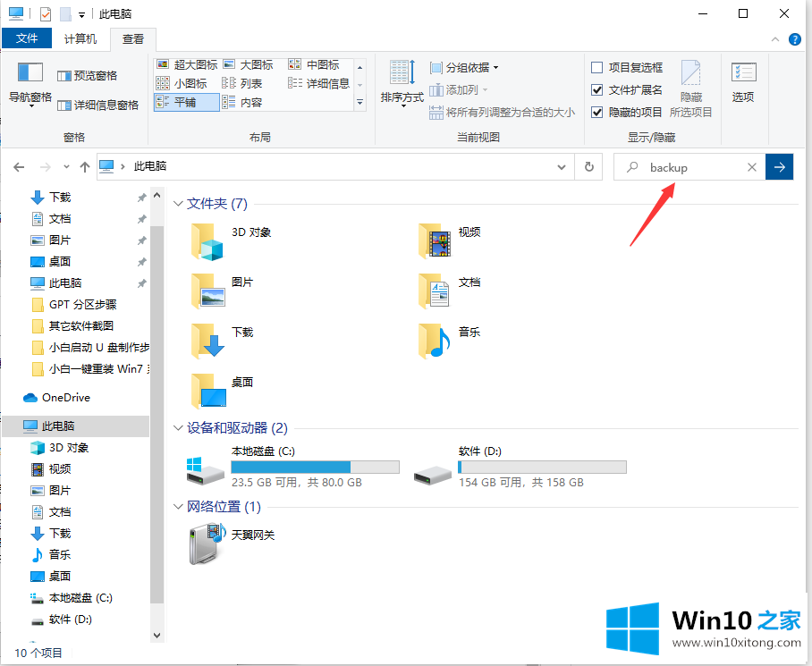Click the C: drive usage bar
Image resolution: width=812 pixels, height=666 pixels.
316,468
